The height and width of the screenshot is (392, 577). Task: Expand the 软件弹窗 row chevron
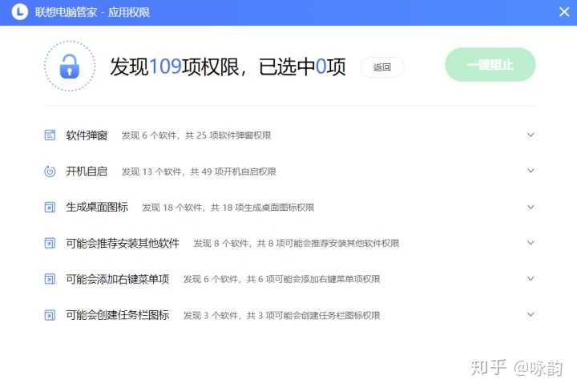pos(531,135)
